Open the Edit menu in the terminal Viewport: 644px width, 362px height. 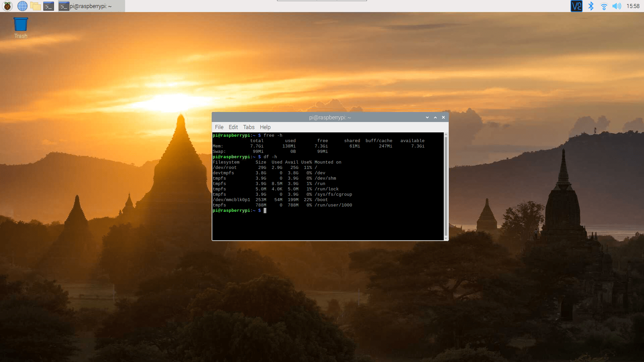point(233,127)
